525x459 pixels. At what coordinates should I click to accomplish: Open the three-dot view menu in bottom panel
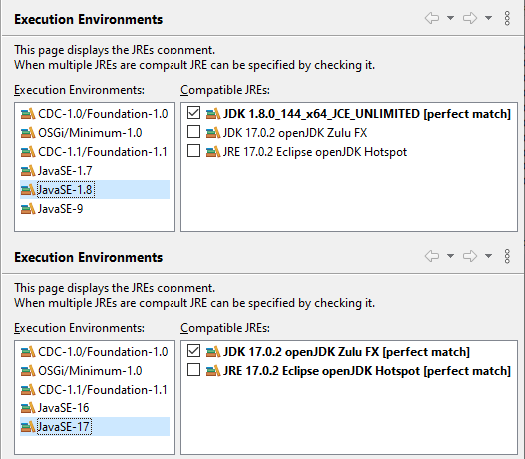pos(507,256)
